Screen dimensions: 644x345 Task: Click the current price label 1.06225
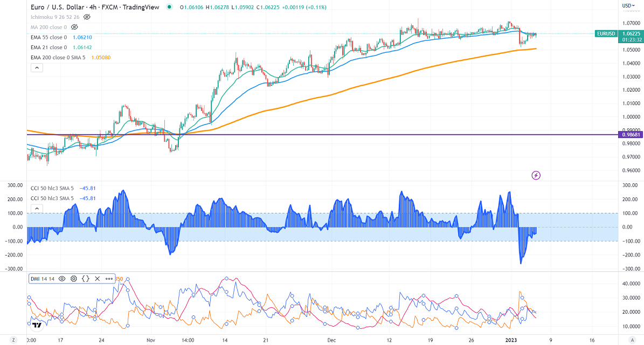coord(631,33)
